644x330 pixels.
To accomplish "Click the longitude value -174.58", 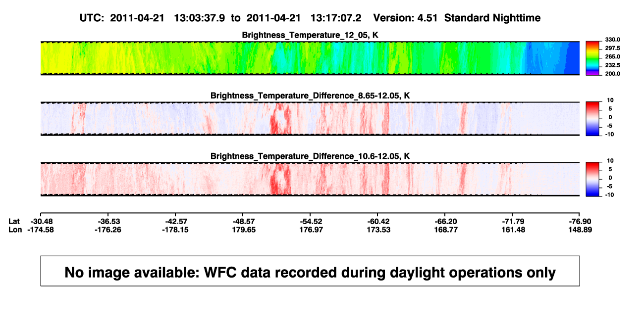I will [x=40, y=230].
